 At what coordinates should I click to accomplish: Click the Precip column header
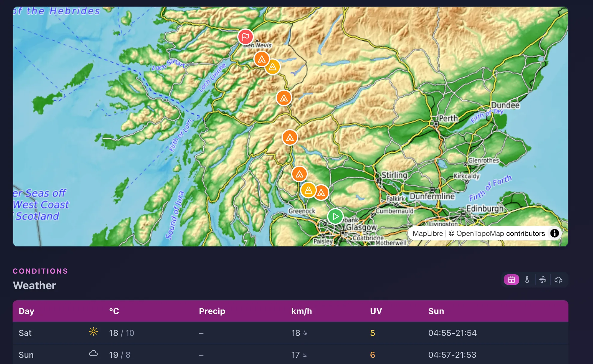click(x=212, y=311)
